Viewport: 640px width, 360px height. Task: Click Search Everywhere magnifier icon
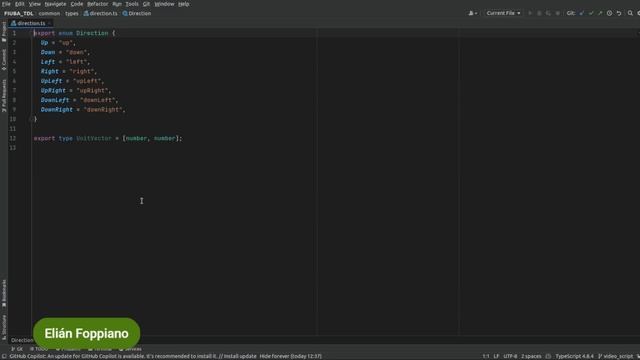point(630,13)
